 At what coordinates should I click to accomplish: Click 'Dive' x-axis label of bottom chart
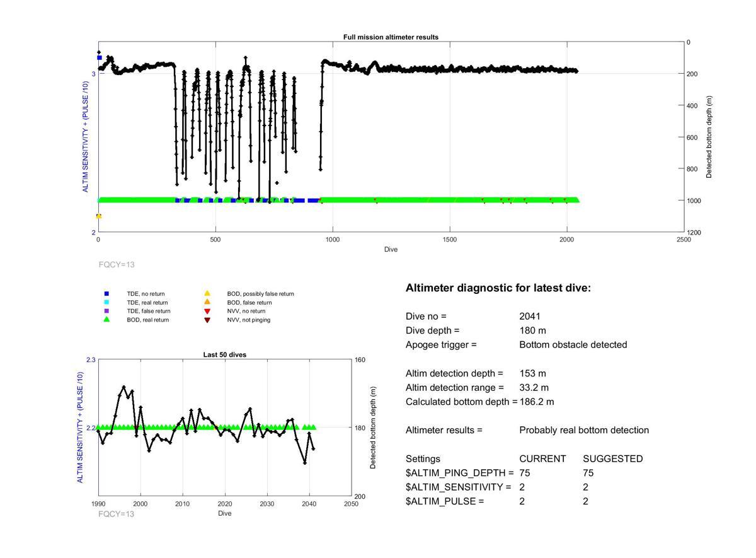tap(225, 513)
